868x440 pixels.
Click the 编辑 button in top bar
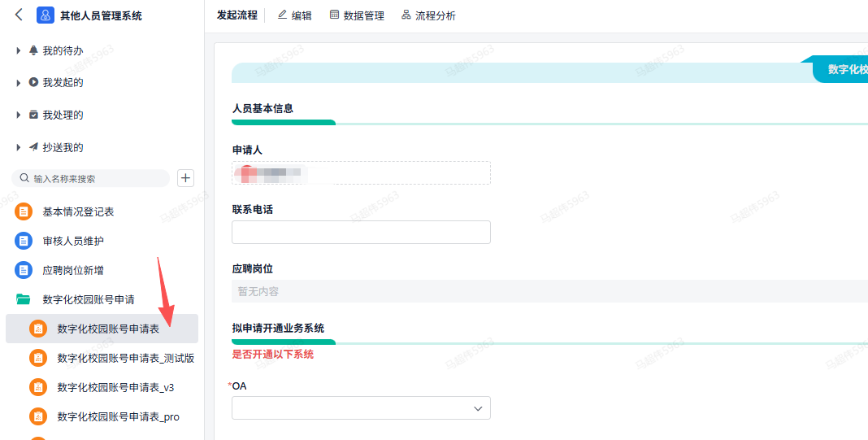coord(294,15)
